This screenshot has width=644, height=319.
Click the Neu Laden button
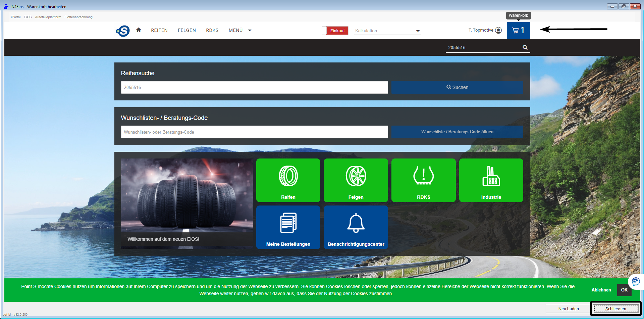(568, 309)
